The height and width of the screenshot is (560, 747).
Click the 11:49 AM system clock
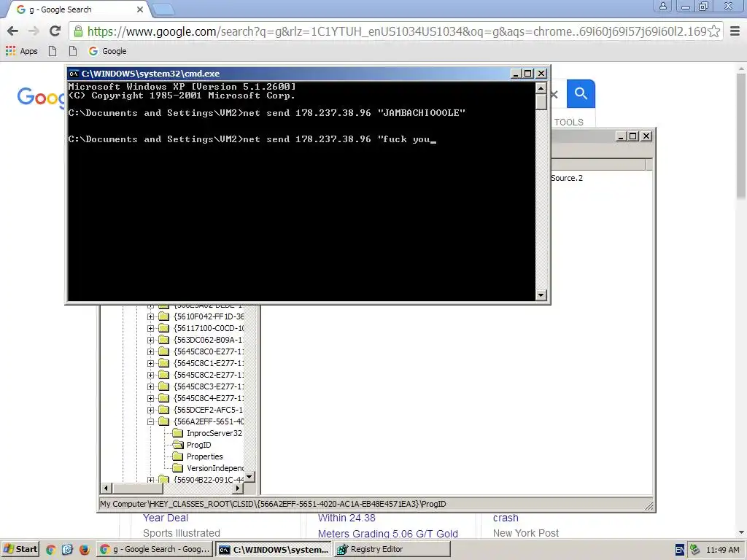723,550
